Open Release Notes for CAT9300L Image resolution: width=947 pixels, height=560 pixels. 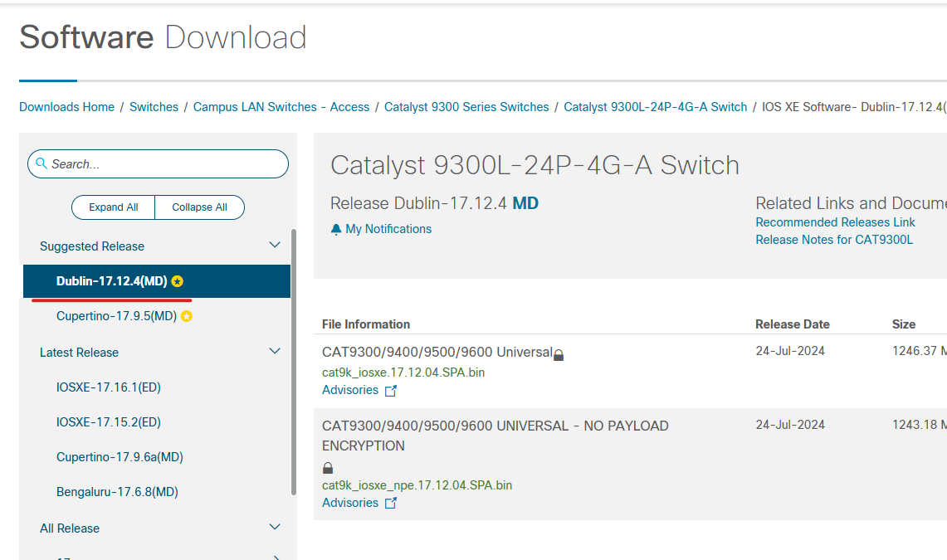834,240
